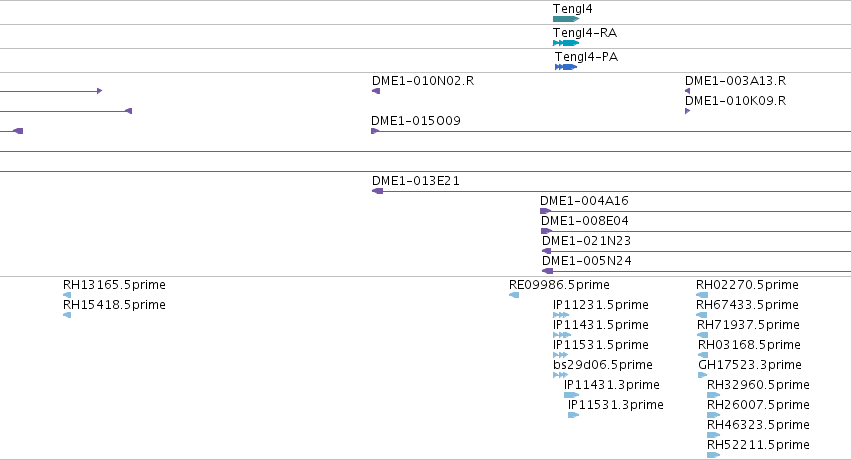Open the DME1-004A16 label
This screenshot has width=851, height=460.
tap(584, 201)
